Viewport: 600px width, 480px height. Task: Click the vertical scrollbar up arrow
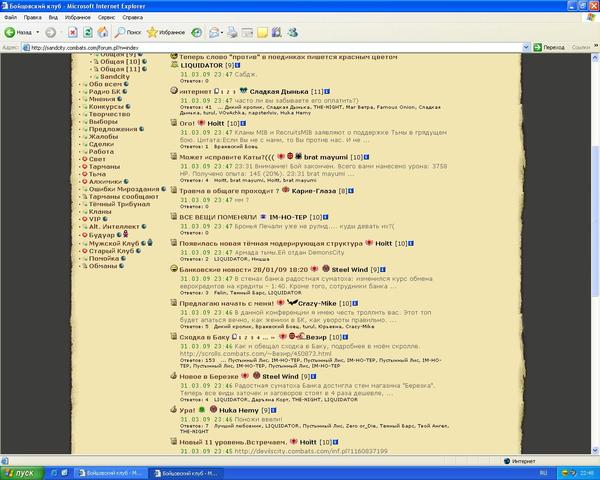click(595, 58)
